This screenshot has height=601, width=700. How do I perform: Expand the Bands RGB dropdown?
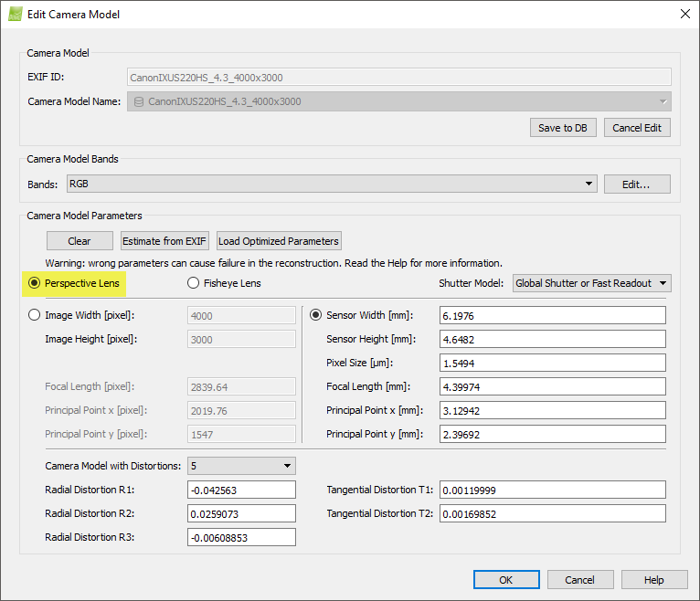click(x=331, y=184)
